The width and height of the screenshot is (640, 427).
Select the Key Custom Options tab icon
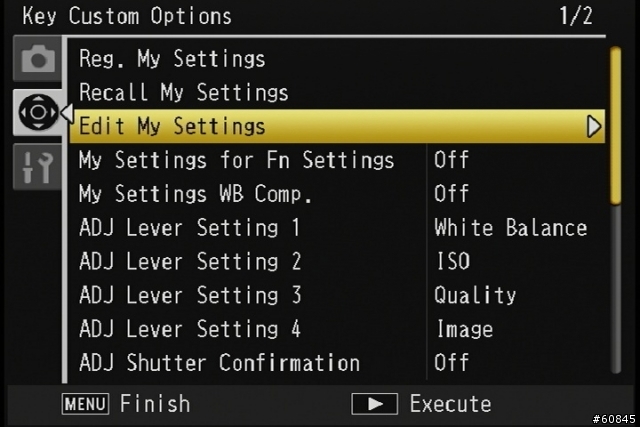[38, 112]
